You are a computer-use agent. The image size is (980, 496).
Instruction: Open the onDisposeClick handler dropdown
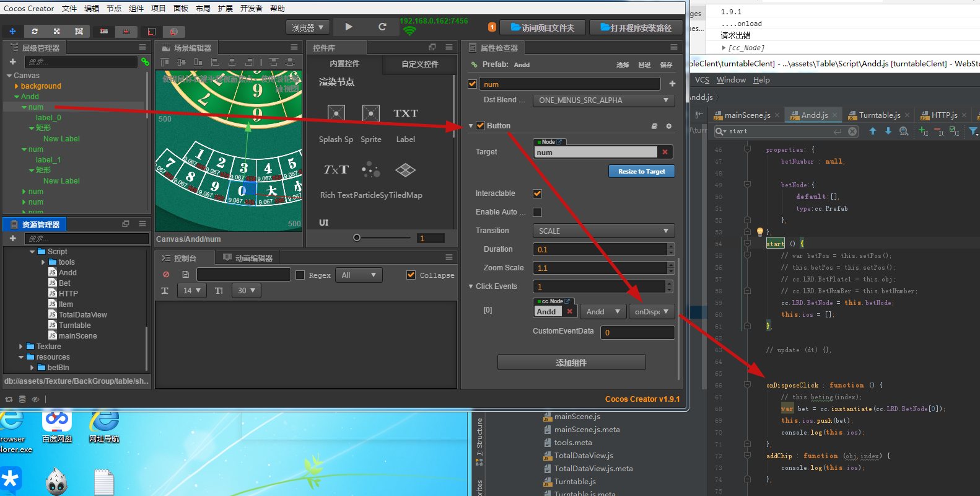(652, 312)
